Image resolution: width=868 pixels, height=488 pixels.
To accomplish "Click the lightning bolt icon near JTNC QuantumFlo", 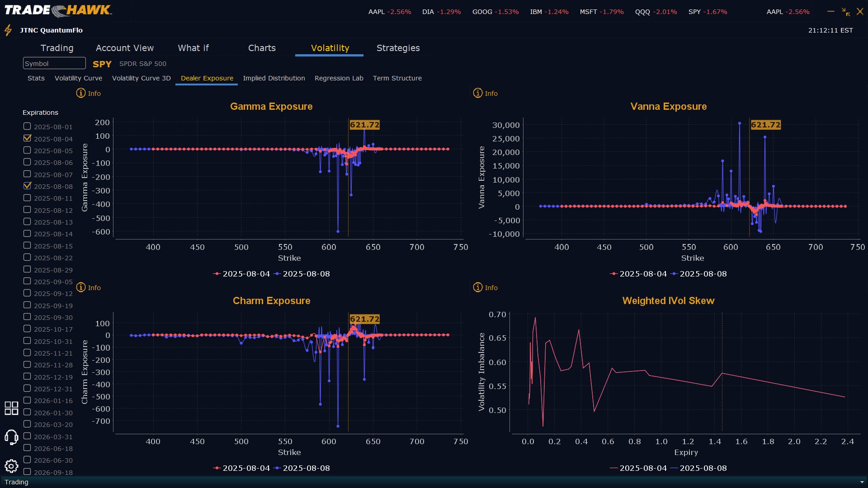I will [x=8, y=30].
